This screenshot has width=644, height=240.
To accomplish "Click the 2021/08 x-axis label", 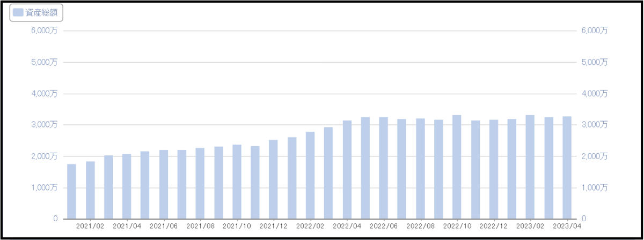I will tap(200, 227).
